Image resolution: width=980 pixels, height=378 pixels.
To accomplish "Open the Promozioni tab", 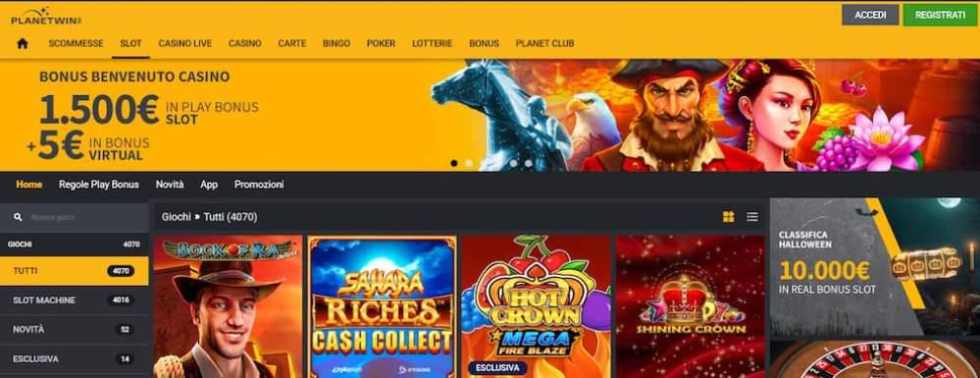I will coord(259,185).
